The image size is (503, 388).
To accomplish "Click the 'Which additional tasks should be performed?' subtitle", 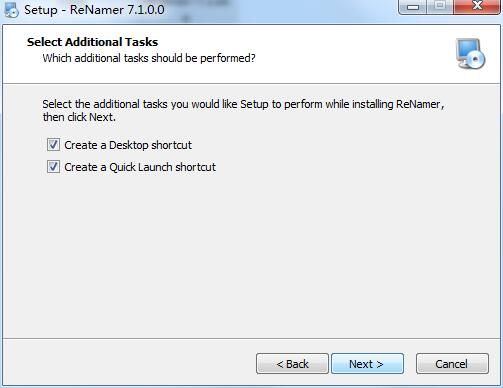I will click(149, 58).
